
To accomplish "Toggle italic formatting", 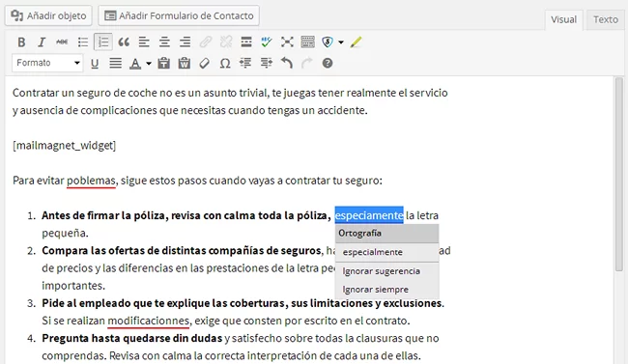I will 42,42.
